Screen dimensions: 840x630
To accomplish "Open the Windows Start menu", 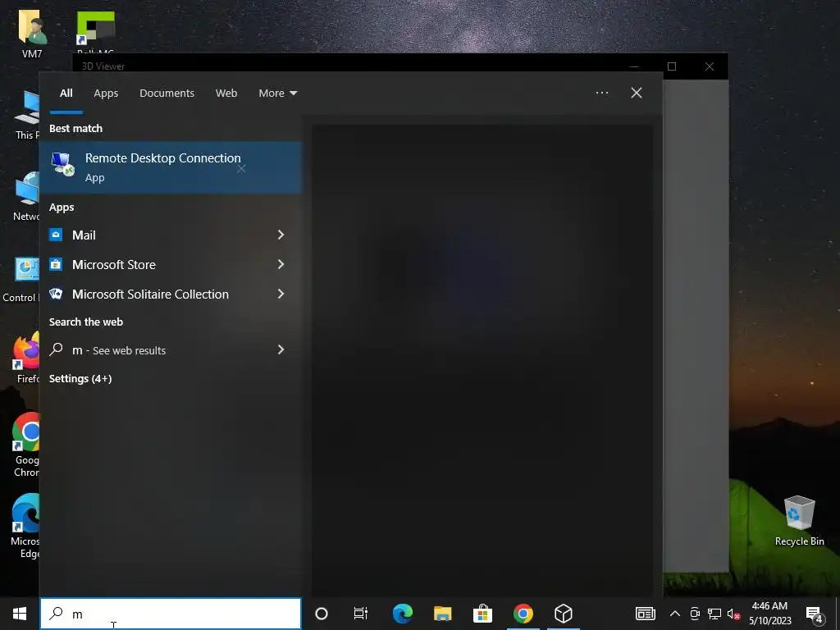I will coord(20,614).
